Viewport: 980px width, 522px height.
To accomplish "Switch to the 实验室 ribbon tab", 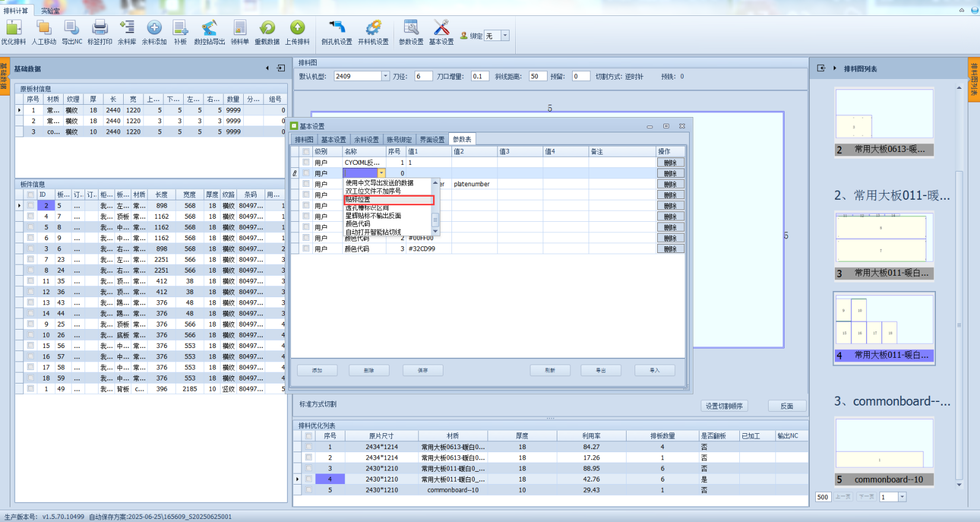I will pyautogui.click(x=50, y=10).
